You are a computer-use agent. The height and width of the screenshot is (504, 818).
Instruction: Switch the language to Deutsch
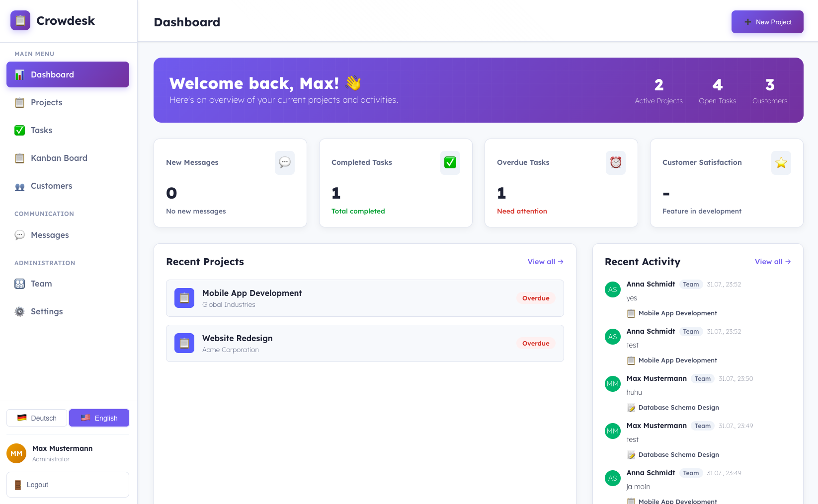click(36, 418)
